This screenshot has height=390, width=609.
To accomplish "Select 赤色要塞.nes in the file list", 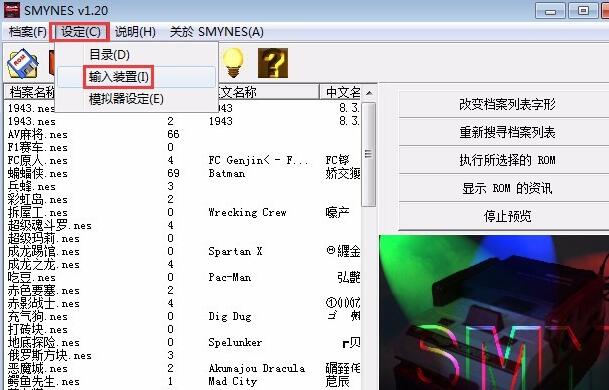I will tap(44, 291).
